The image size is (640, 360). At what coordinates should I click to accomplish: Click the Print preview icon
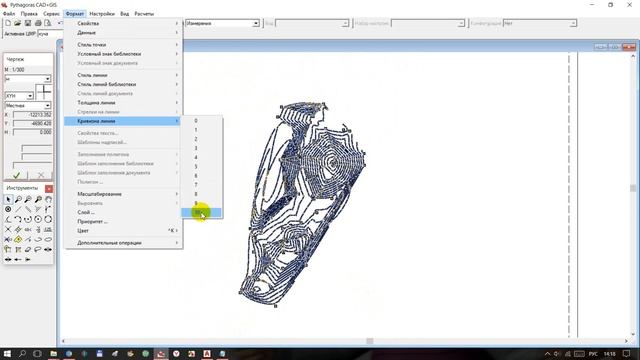(48, 23)
